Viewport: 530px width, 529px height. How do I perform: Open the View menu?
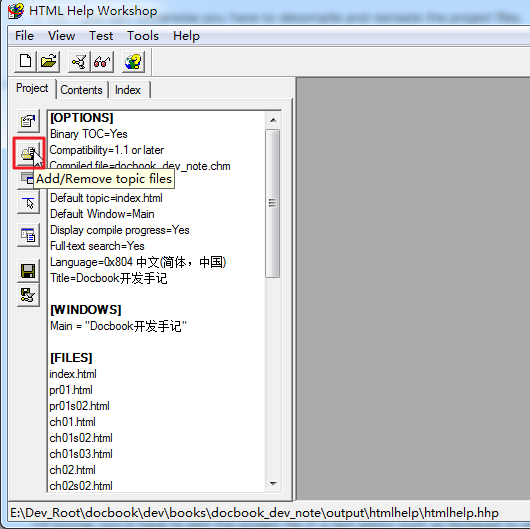click(62, 36)
